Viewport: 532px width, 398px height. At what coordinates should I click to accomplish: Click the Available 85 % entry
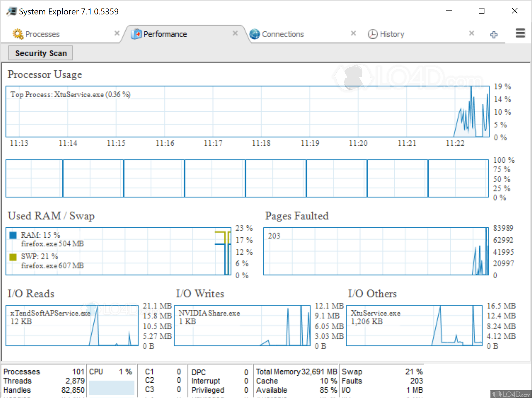click(296, 390)
